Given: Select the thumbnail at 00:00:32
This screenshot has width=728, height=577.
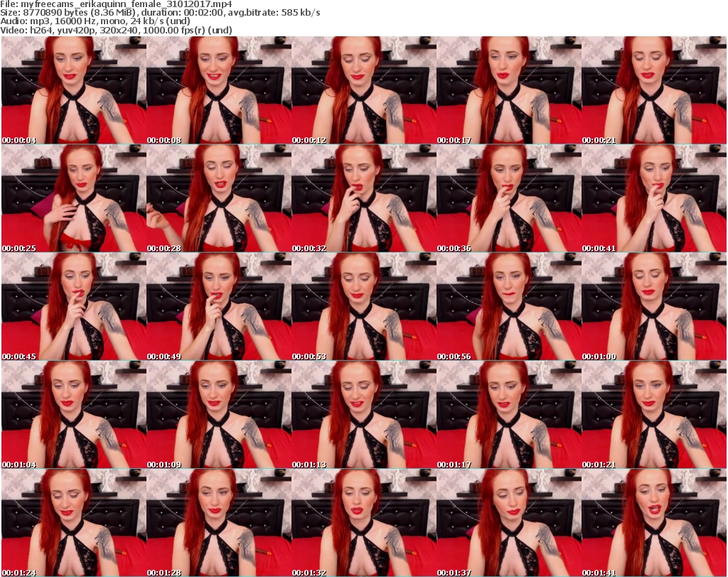Looking at the screenshot, I should (x=363, y=198).
